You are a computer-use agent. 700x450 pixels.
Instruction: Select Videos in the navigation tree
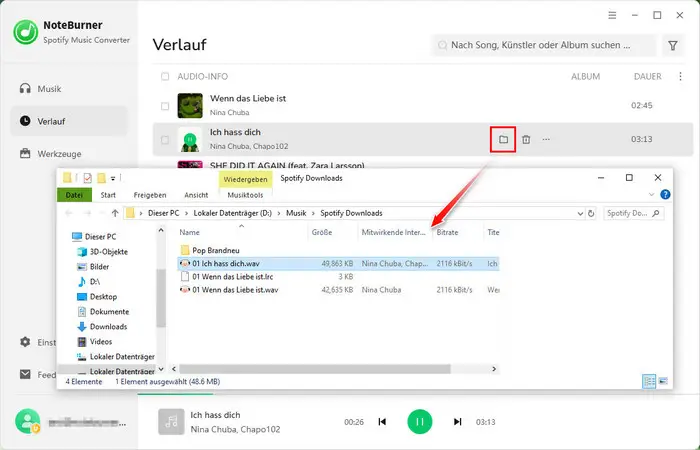(x=95, y=342)
